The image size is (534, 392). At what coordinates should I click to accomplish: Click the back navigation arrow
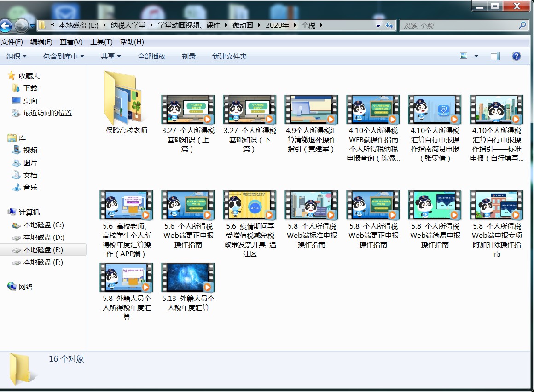point(6,25)
